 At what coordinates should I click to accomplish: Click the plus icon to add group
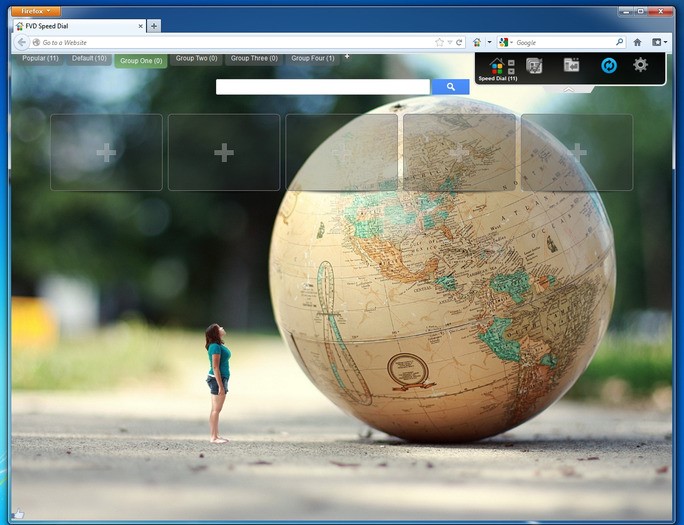[x=347, y=57]
